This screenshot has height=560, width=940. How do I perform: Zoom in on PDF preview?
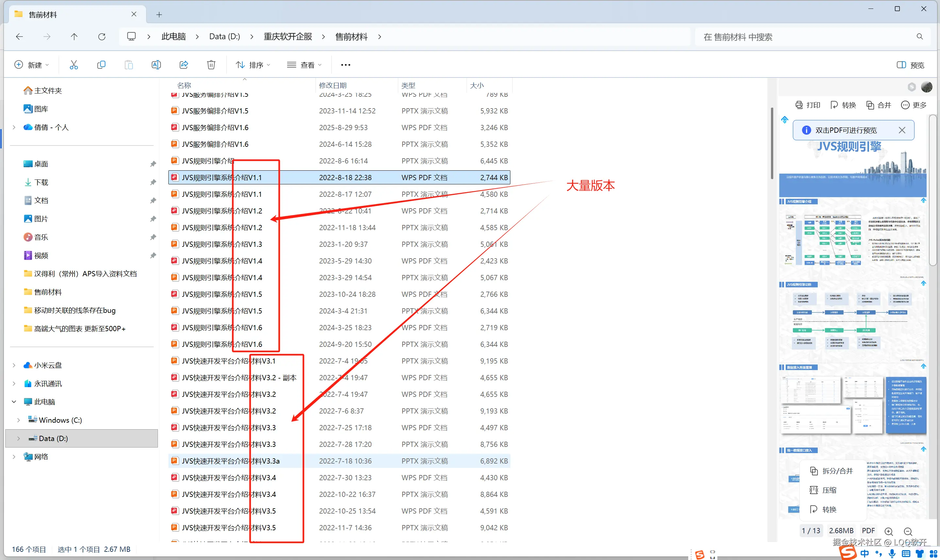coord(888,531)
